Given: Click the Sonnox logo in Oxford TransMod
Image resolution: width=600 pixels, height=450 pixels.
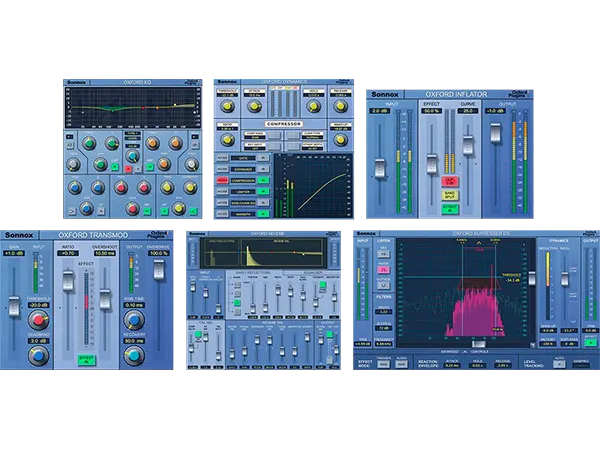Looking at the screenshot, I should click(x=19, y=235).
